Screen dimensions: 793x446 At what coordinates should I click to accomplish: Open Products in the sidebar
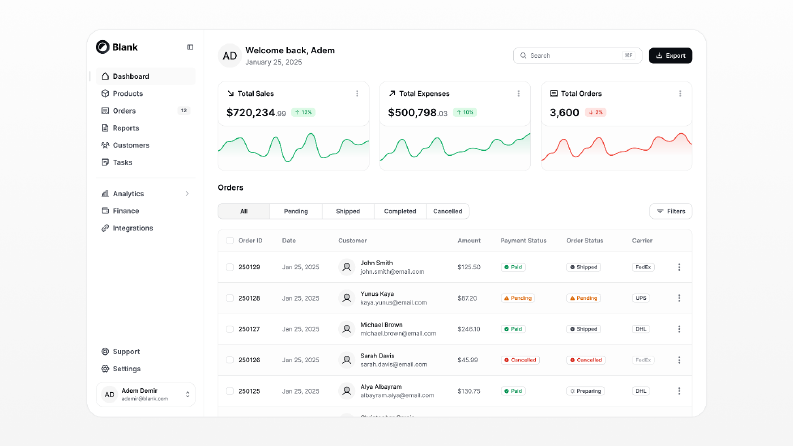[x=146, y=94]
